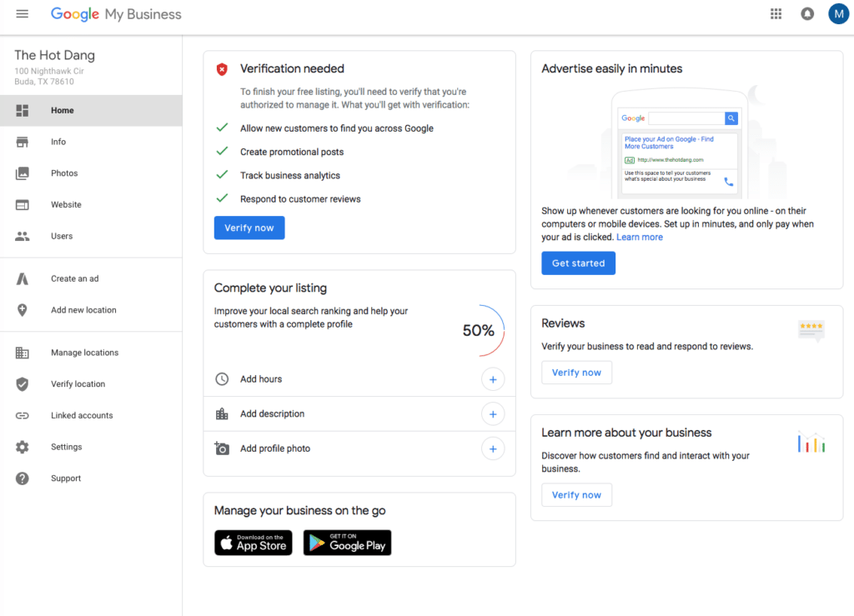Image resolution: width=854 pixels, height=616 pixels.
Task: Open Settings in the sidebar
Action: click(x=91, y=448)
